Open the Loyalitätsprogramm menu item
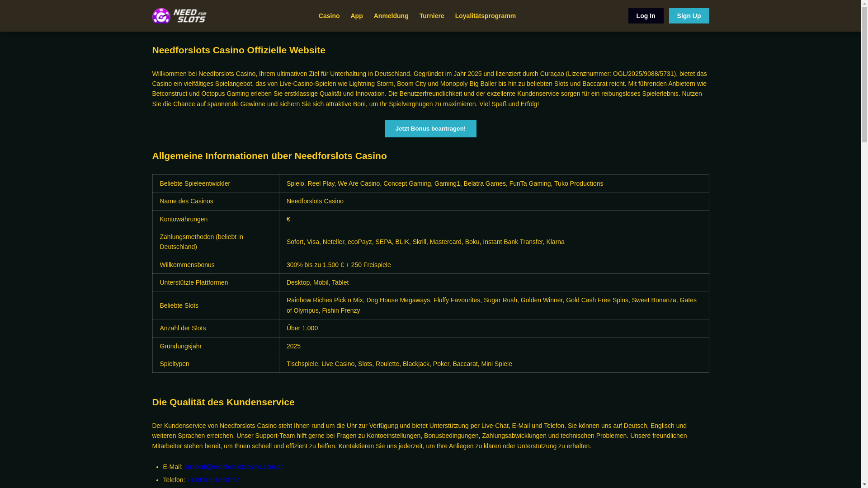The image size is (868, 488). point(485,16)
